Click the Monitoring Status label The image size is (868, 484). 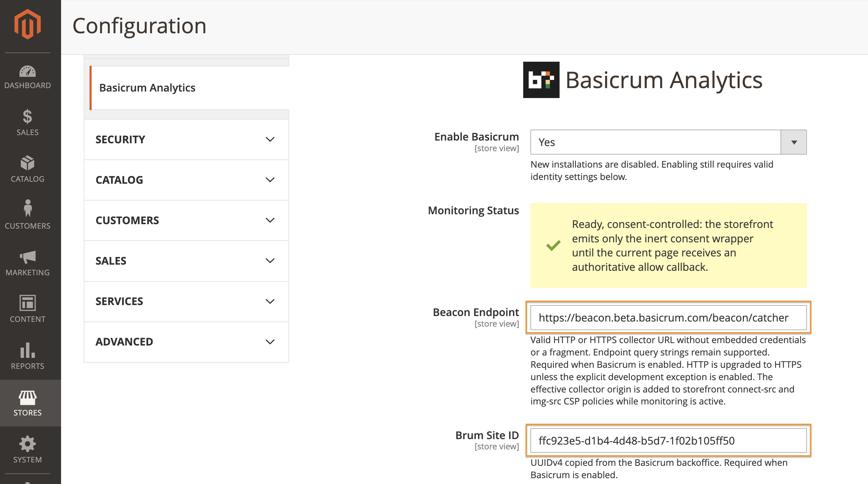coord(473,210)
